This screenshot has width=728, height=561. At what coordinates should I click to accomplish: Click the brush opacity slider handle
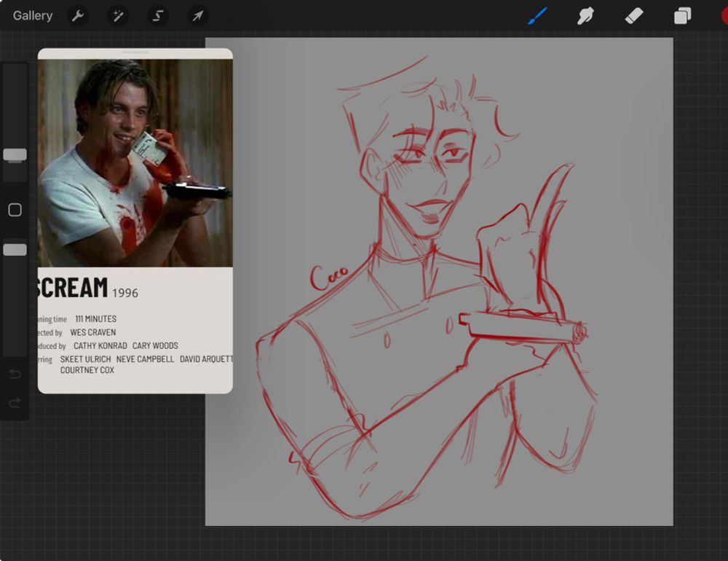[15, 250]
